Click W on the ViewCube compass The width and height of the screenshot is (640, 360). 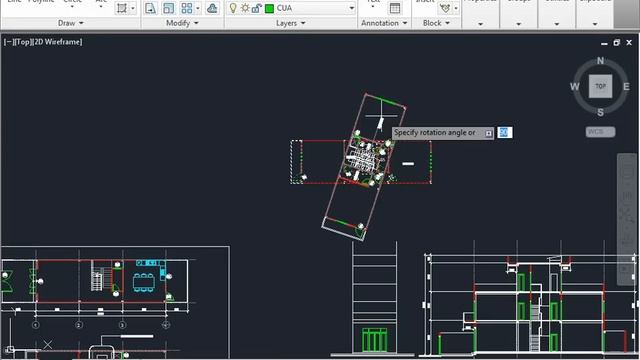[575, 87]
